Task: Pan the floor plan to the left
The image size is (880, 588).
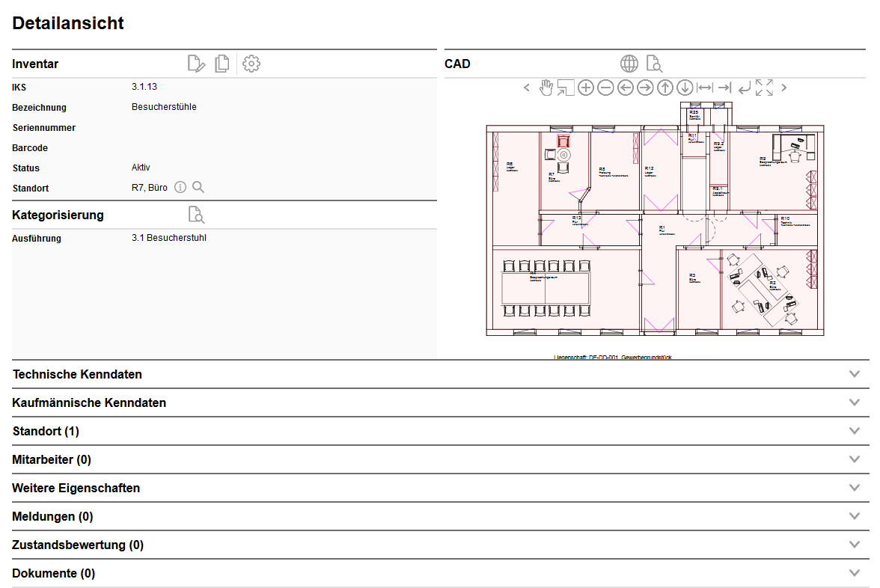Action: coord(626,88)
